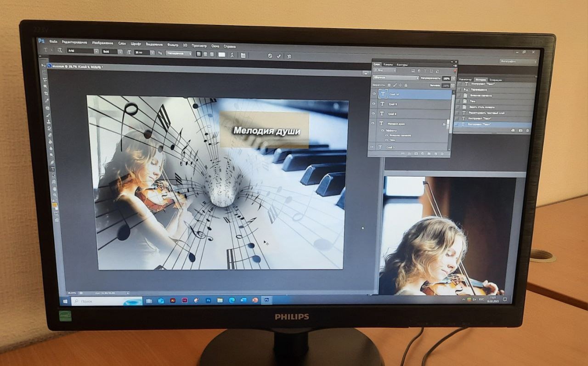Create a new snapshot in History panel
Screen dimensions: 588x366
[x=520, y=131]
